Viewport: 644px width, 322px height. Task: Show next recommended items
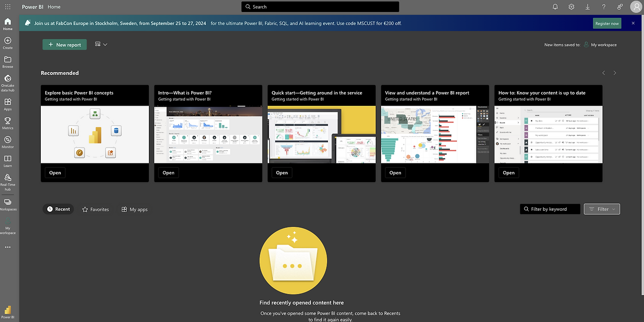click(615, 73)
